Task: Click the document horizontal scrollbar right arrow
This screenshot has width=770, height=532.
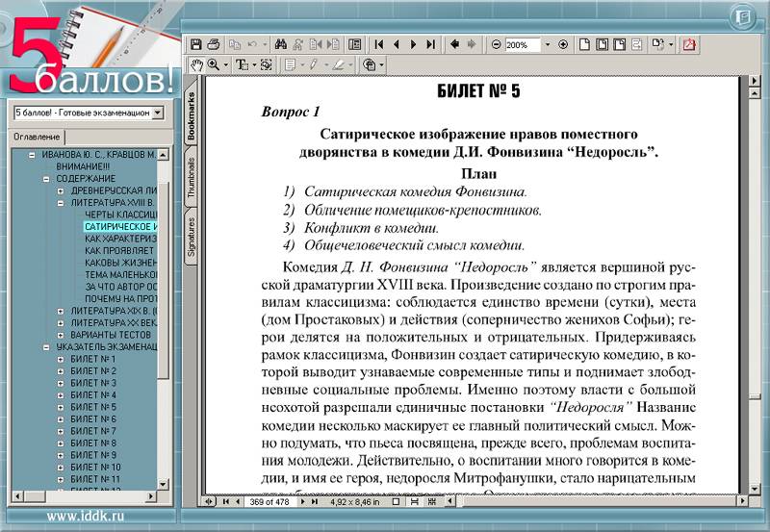Action: click(x=742, y=501)
